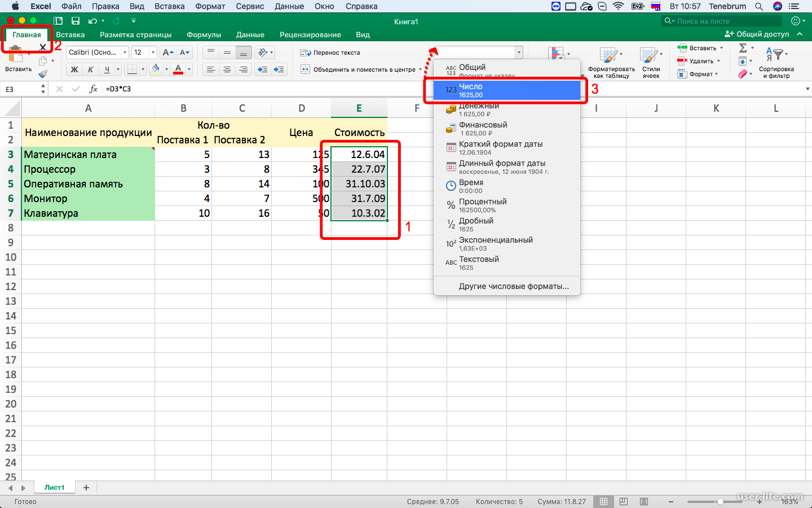Click the Поиск на листе search field
812x508 pixels.
click(x=722, y=21)
